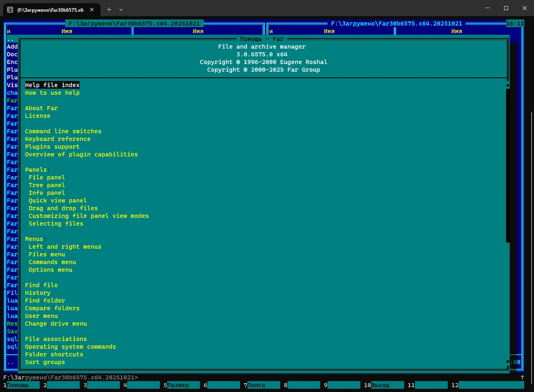Click the terminal tab console icon
Image resolution: width=534 pixels, height=392 pixels.
click(x=10, y=9)
